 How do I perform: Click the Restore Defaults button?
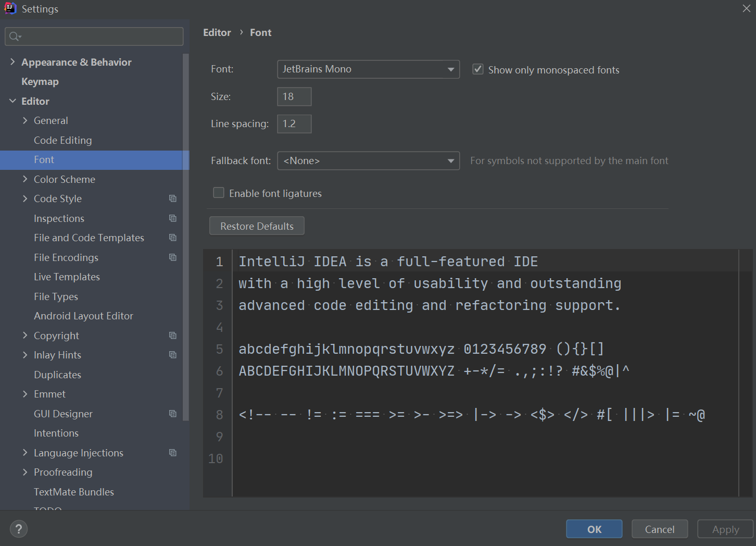click(x=257, y=226)
